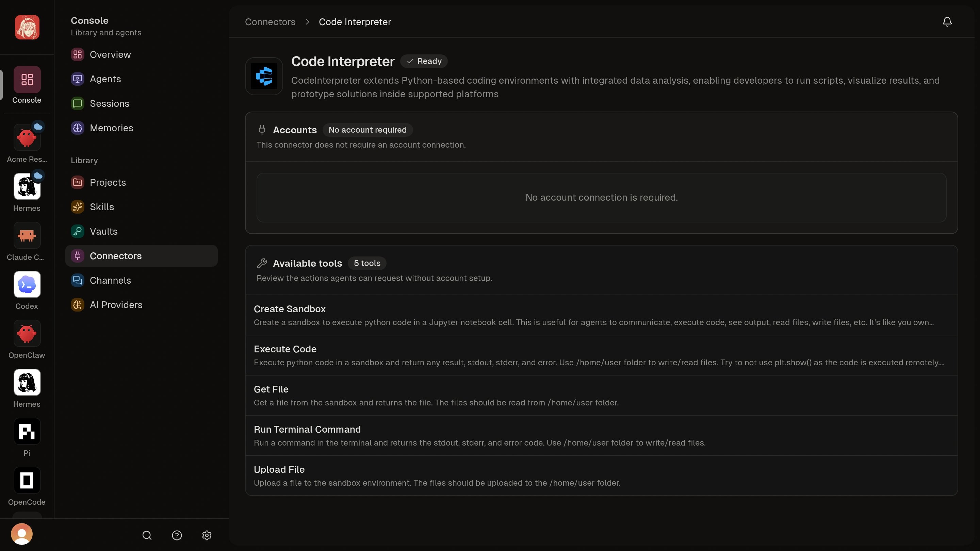
Task: Click the Available tools wrench icon
Action: point(262,263)
